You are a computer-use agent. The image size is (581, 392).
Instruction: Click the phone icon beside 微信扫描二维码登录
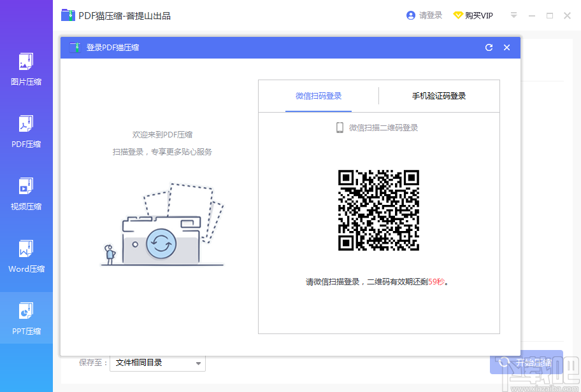point(340,128)
